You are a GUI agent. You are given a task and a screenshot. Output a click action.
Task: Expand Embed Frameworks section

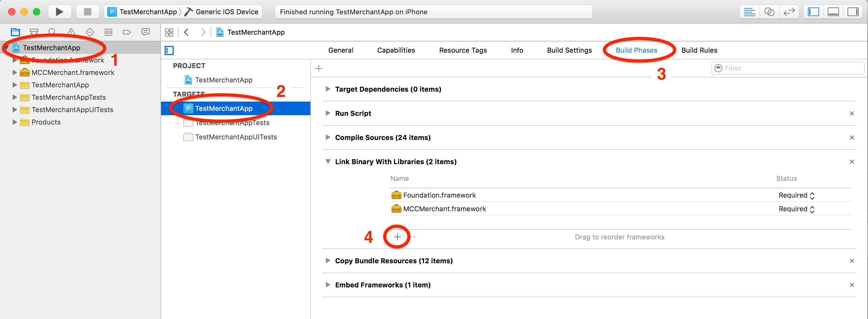point(328,285)
